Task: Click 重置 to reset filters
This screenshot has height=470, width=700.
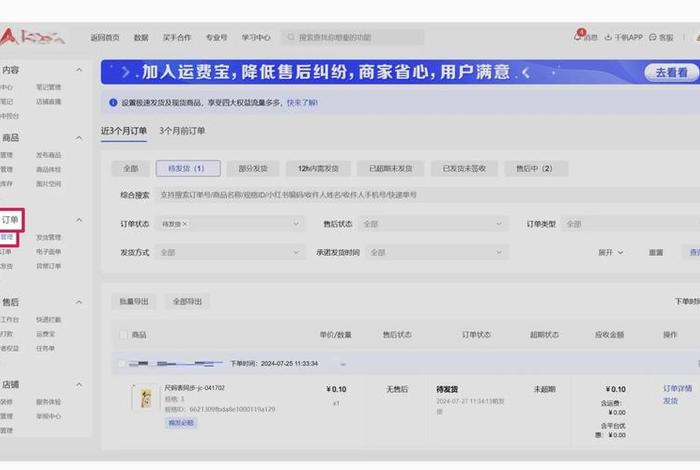Action: pos(656,253)
